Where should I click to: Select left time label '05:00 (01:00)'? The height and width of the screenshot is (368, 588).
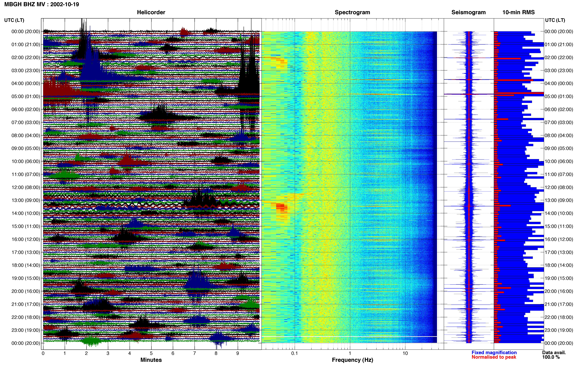26,96
